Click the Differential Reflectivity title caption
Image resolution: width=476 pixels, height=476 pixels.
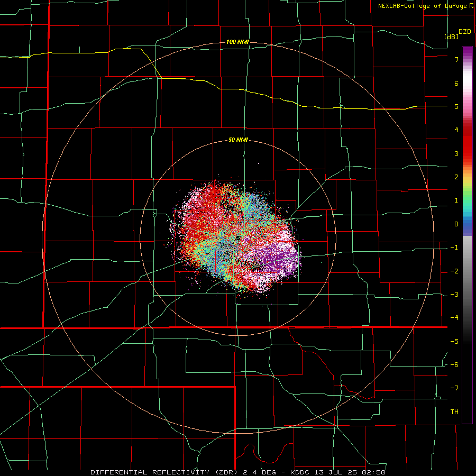tap(238, 472)
